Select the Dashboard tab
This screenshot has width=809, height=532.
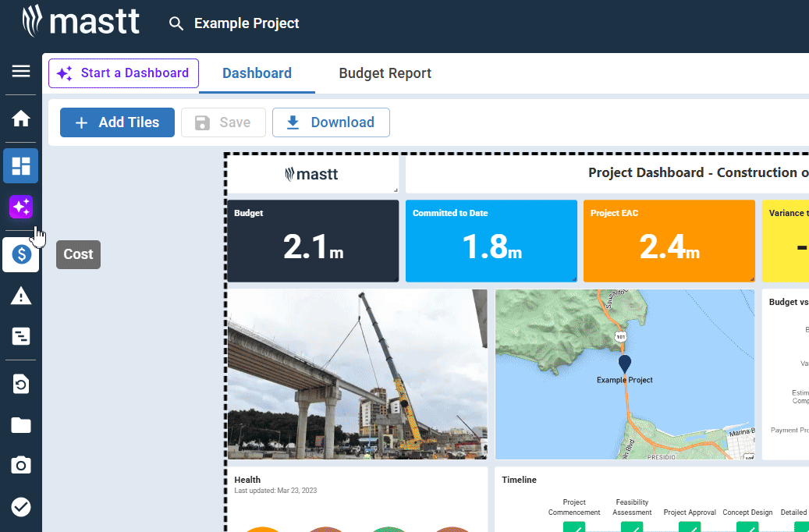[257, 73]
